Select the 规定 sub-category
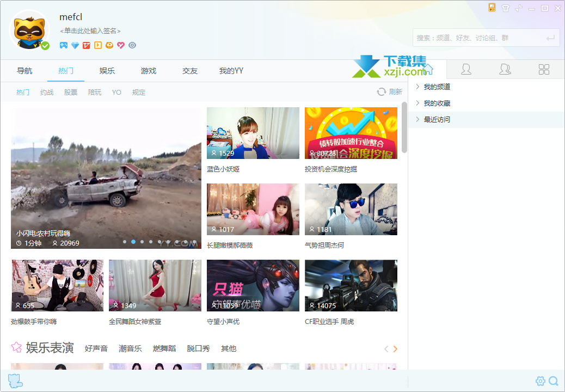The image size is (565, 392). click(139, 92)
